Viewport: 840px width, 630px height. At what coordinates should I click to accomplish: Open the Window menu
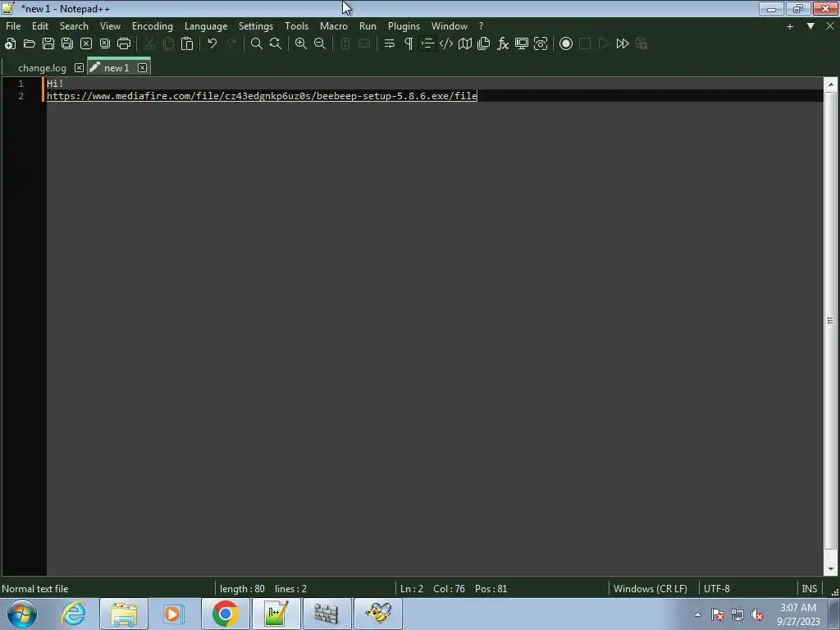(450, 26)
